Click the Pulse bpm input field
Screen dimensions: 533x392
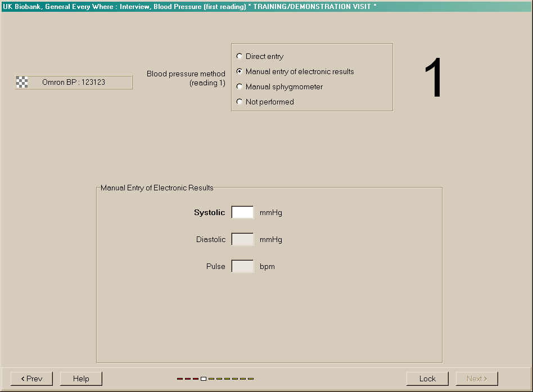242,266
